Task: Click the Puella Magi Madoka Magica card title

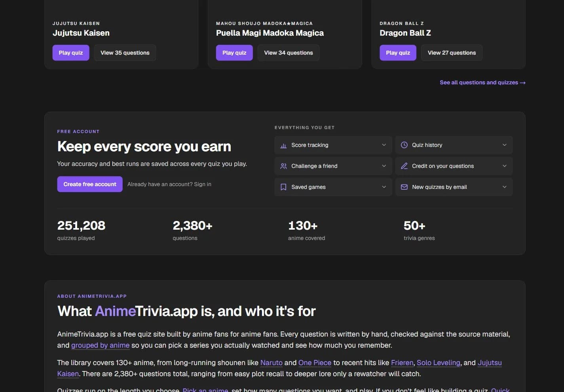Action: coord(270,33)
